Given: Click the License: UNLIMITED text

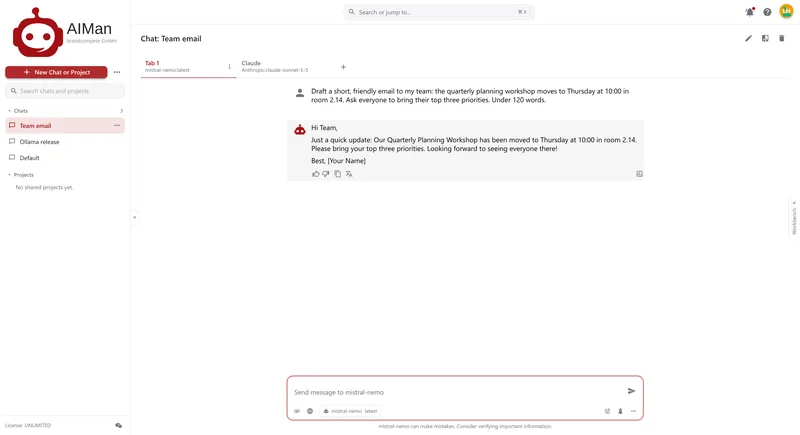Looking at the screenshot, I should (28, 425).
